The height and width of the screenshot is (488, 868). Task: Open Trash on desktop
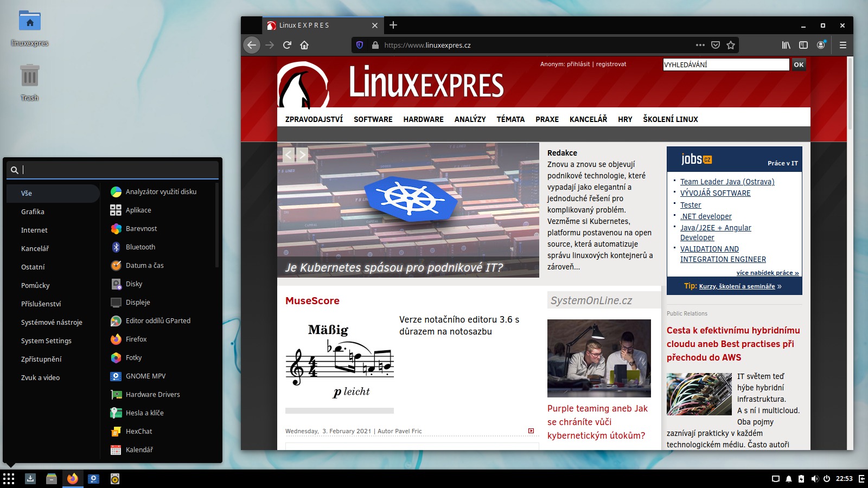30,82
